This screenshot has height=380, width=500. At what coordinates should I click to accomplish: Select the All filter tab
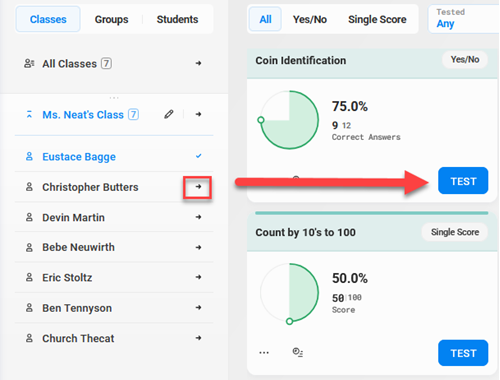(x=265, y=19)
